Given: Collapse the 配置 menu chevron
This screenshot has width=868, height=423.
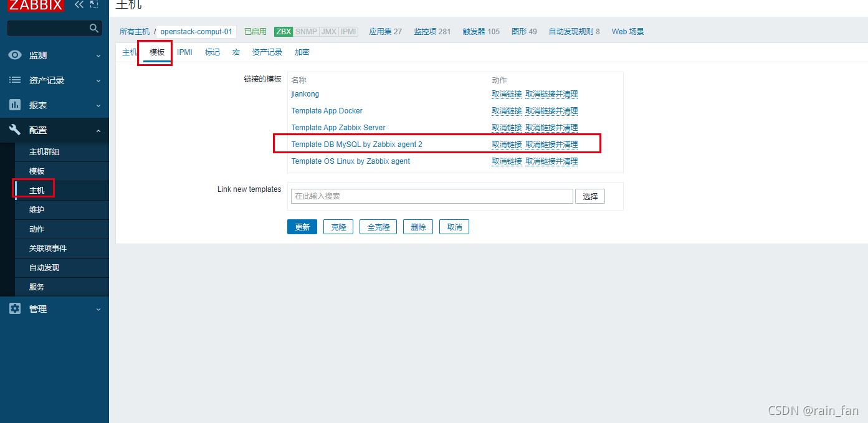Looking at the screenshot, I should (98, 131).
